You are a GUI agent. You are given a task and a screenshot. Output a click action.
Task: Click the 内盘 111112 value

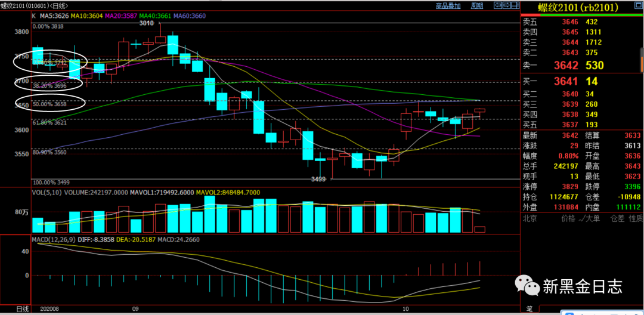(x=628, y=208)
